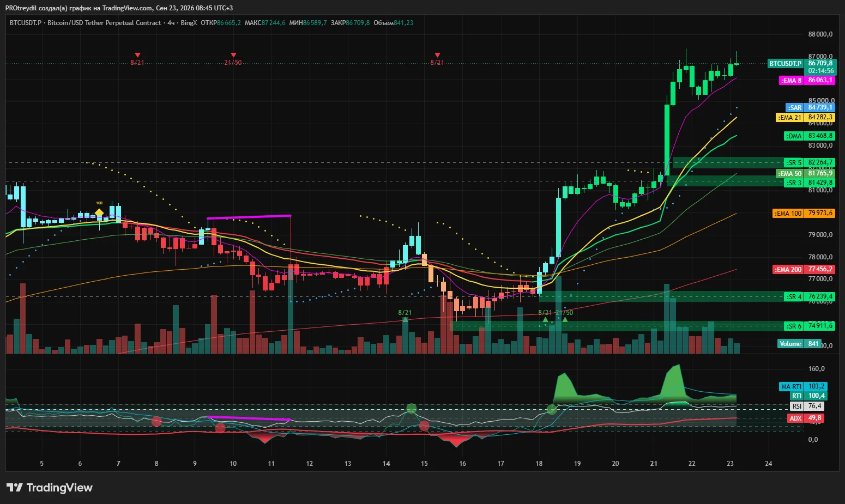Select the EMA 200 price label
Viewport: 845px width, 504px height.
tap(804, 269)
